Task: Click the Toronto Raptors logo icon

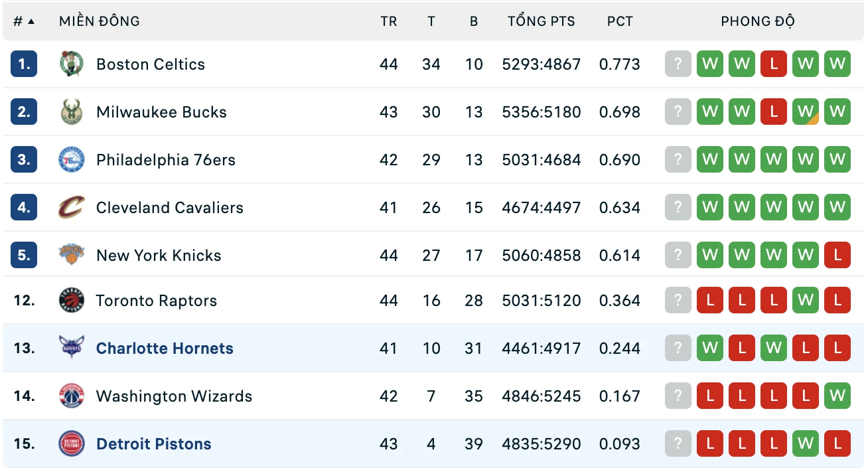Action: 71,301
